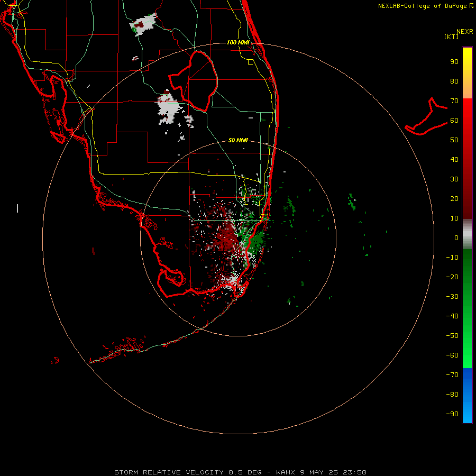Click the 80 value on velocity scale
This screenshot has width=476, height=476.
click(454, 81)
